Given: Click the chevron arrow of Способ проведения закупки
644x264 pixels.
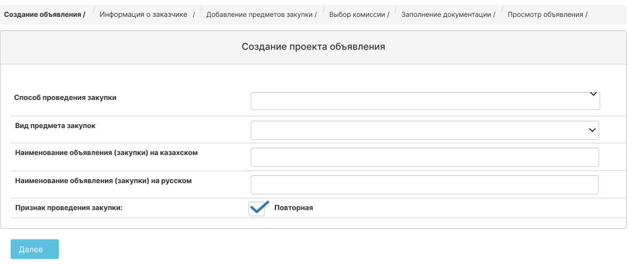Looking at the screenshot, I should pyautogui.click(x=593, y=94).
